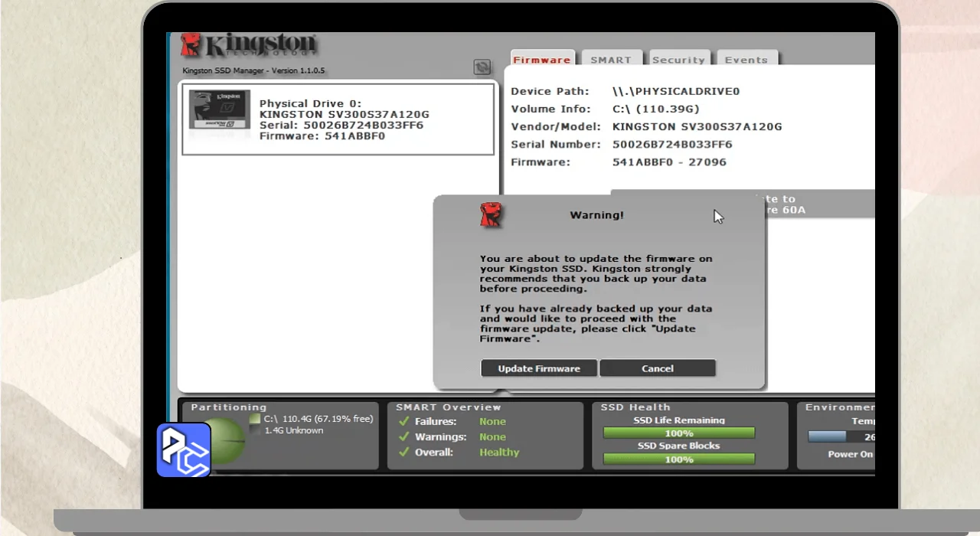Screen dimensions: 980x536
Task: Select Physical Drive 0 entry
Action: coord(338,119)
